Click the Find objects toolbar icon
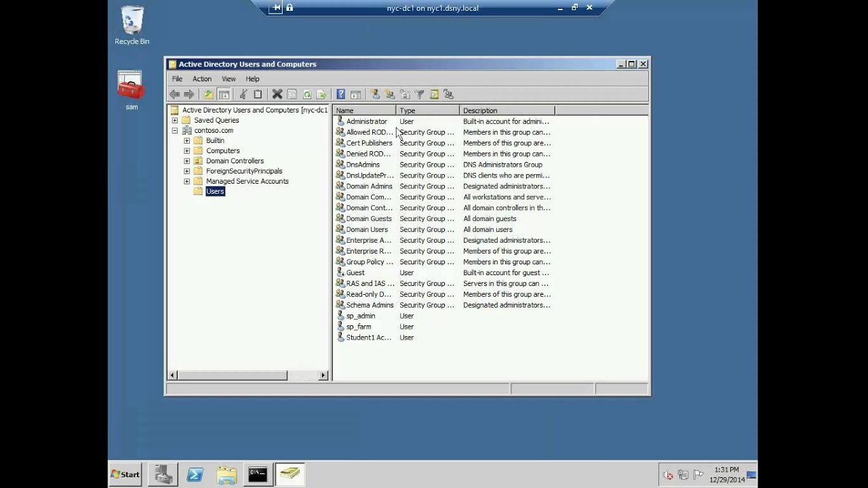 click(x=434, y=94)
